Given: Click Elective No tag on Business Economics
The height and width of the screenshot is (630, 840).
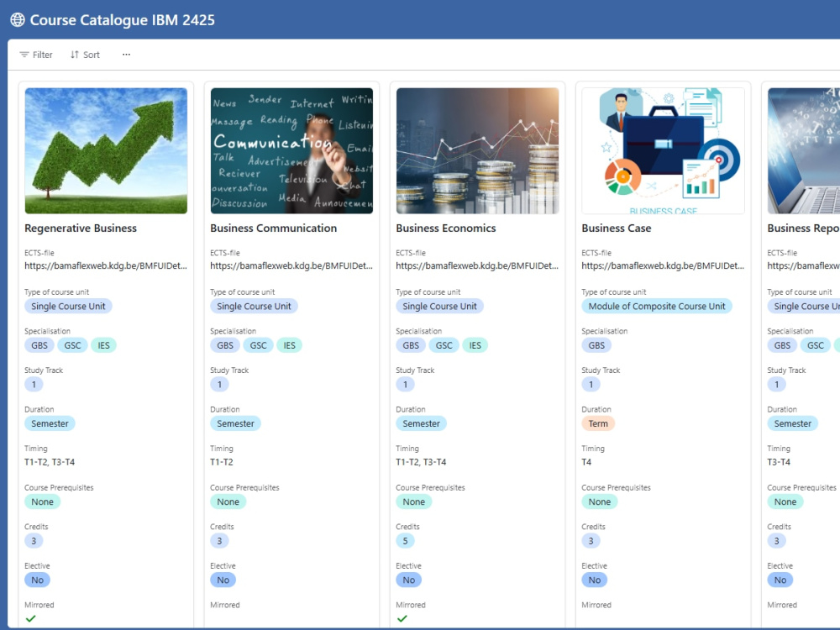Looking at the screenshot, I should (409, 580).
